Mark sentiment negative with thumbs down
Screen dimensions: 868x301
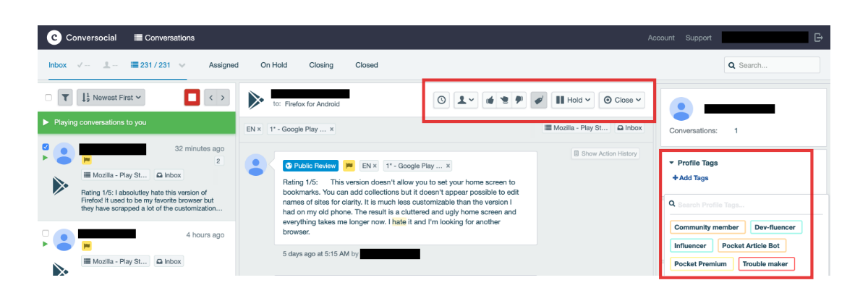tap(519, 100)
